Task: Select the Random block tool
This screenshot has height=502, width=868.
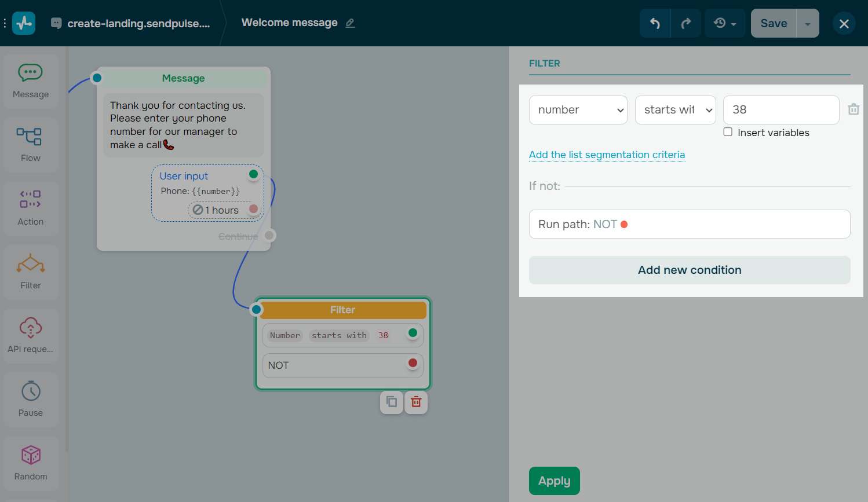Action: coord(30,463)
